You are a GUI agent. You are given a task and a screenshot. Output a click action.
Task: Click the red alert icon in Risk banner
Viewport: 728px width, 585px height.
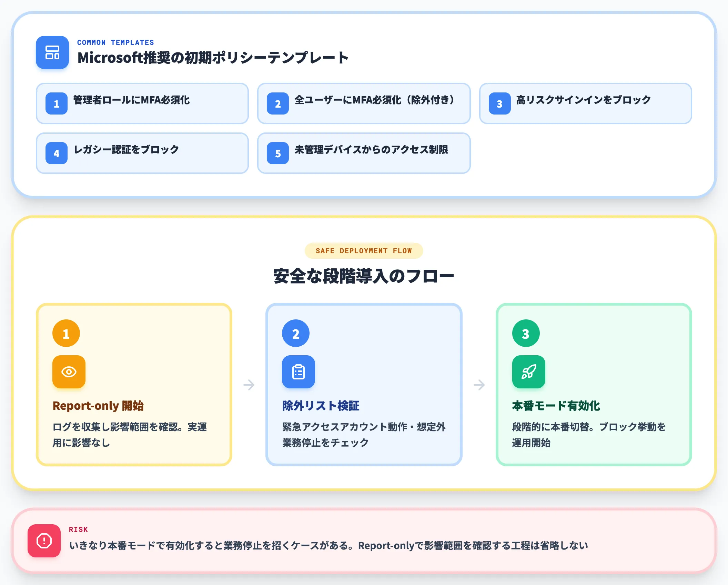coord(44,541)
